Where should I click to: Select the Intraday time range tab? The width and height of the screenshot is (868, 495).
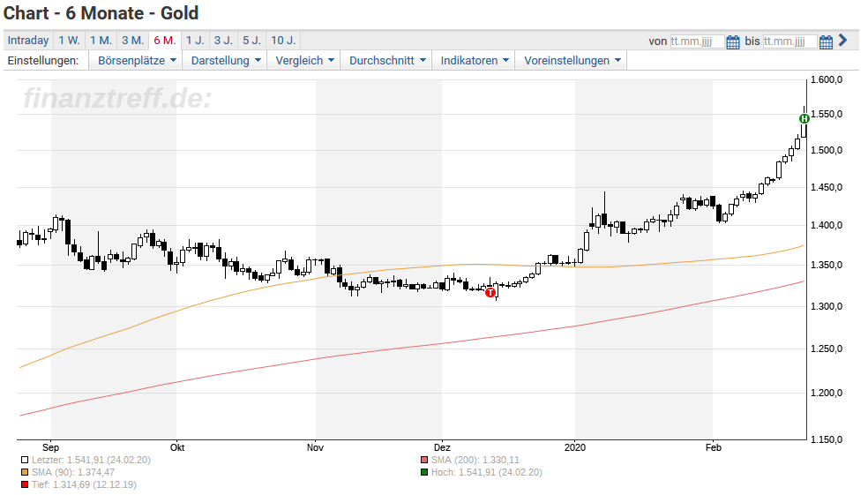(28, 41)
